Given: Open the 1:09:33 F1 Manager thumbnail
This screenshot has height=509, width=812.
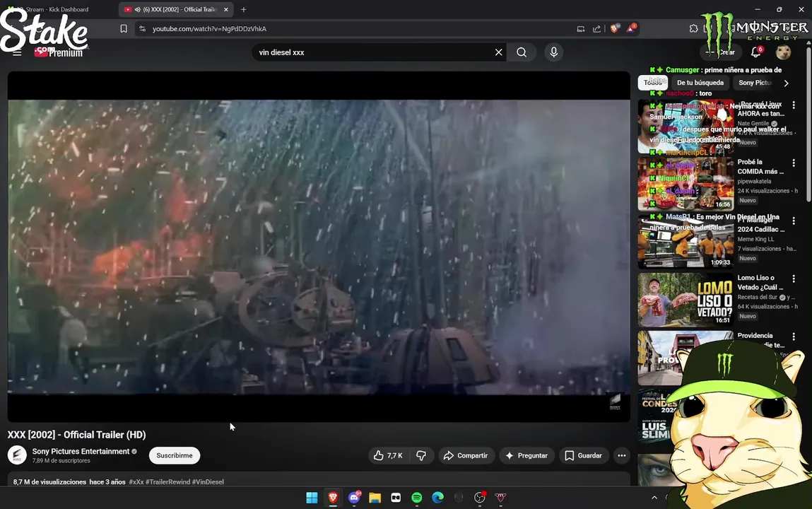Looking at the screenshot, I should (x=686, y=242).
